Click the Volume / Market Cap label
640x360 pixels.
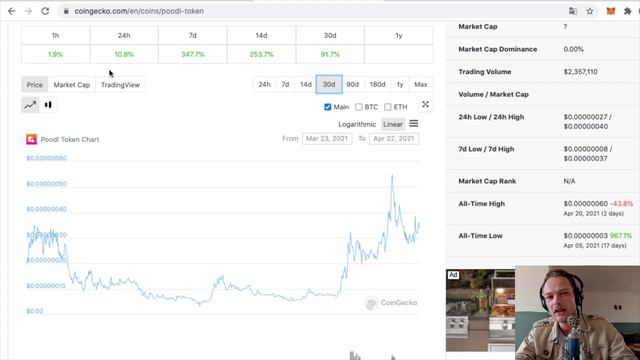tap(493, 94)
